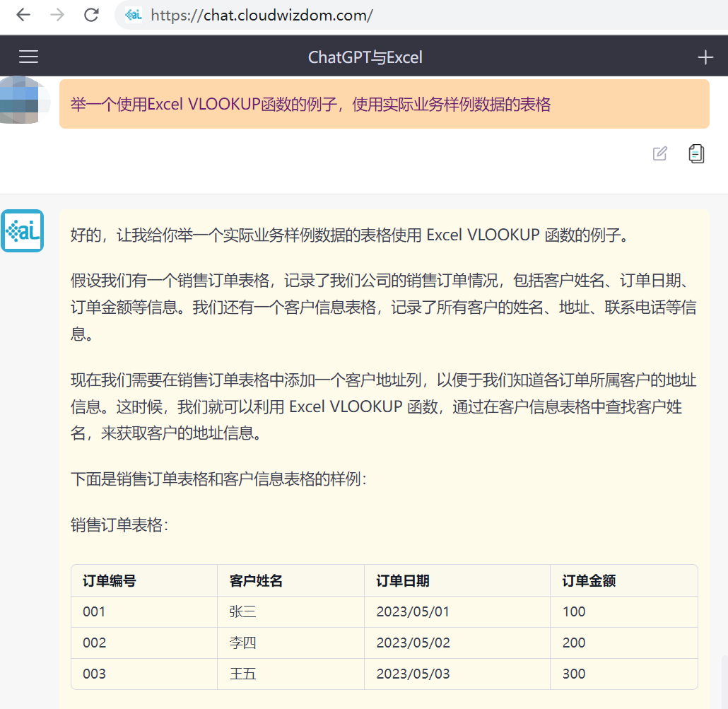The height and width of the screenshot is (709, 728).
Task: Click the paragraph starting 好的，让我给你举一个
Action: point(351,235)
